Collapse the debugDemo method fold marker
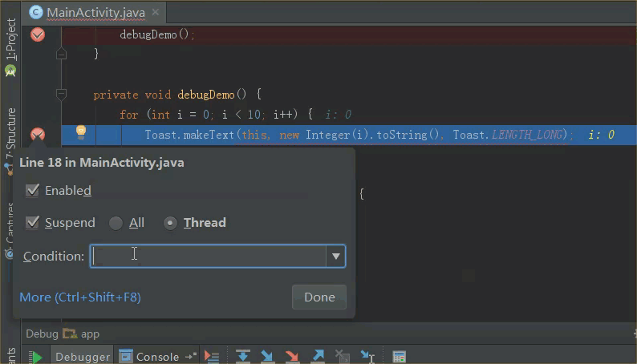Screen dimensions: 637x364 click(x=61, y=95)
